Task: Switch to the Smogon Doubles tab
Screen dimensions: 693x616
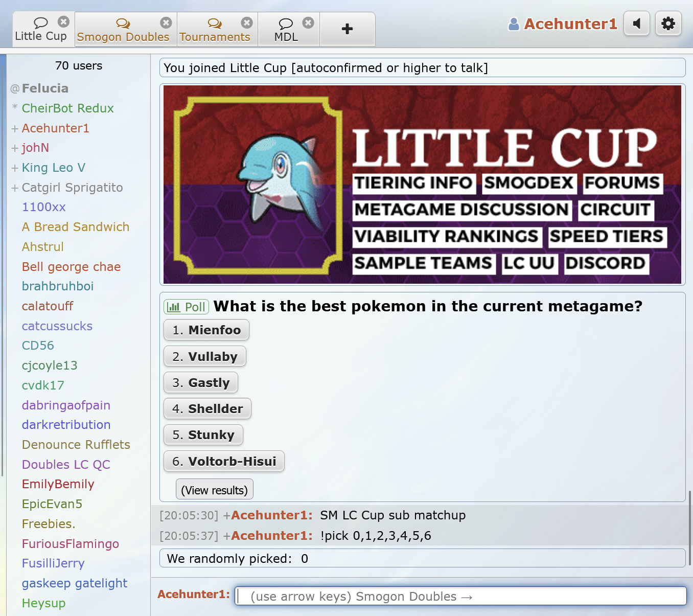Action: (x=123, y=30)
